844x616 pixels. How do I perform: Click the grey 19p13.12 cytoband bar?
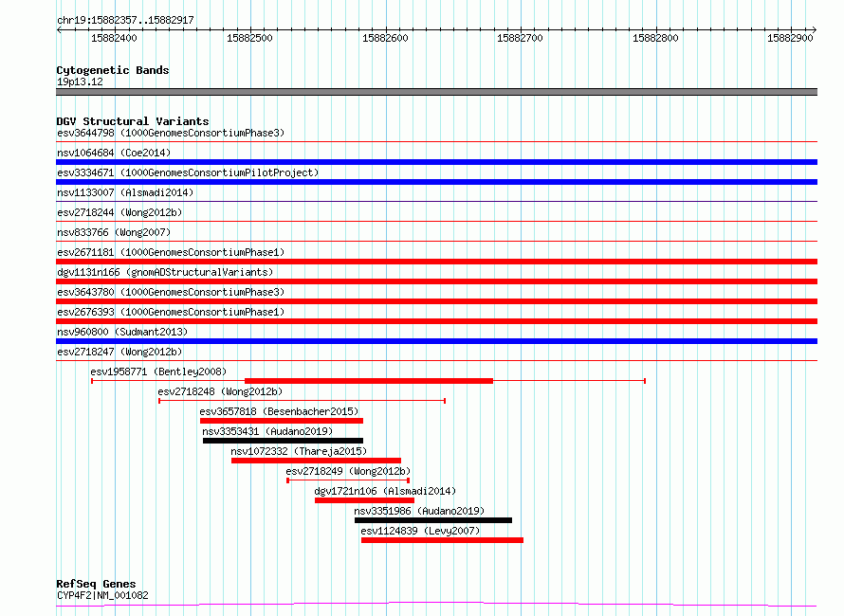coord(436,92)
